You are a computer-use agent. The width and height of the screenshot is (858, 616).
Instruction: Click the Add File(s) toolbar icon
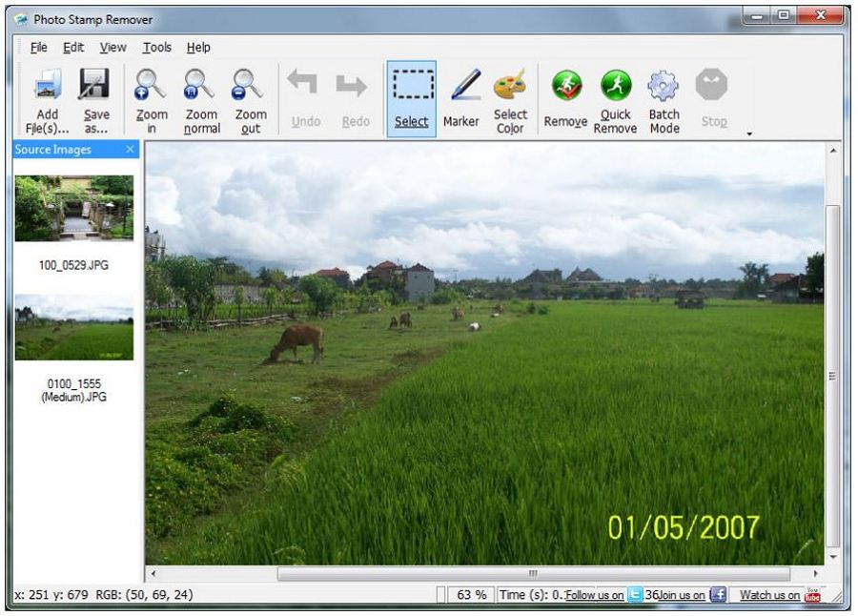(48, 86)
